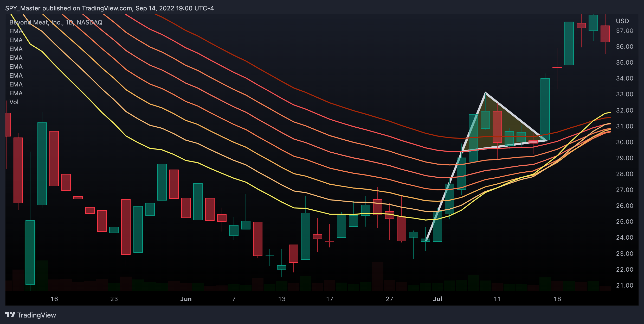Click the 36.00 price axis label
Viewport: 644px width, 324px height.
[625, 47]
